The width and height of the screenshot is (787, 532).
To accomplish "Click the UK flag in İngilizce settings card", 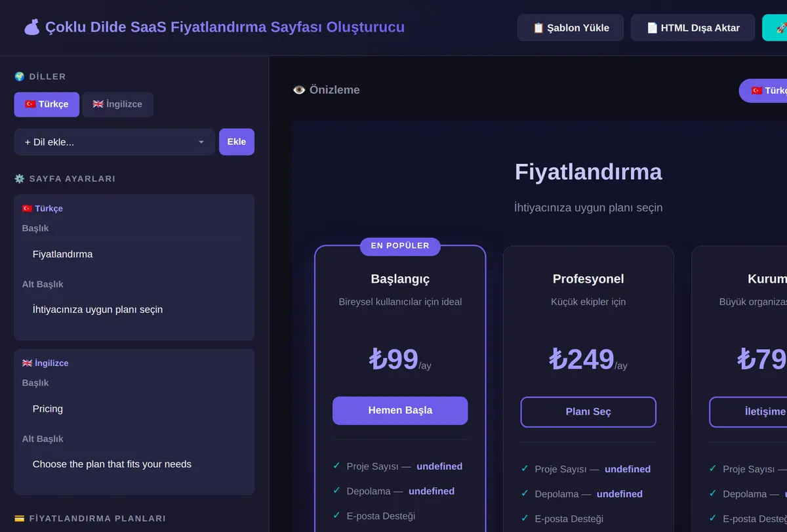I will pyautogui.click(x=27, y=363).
